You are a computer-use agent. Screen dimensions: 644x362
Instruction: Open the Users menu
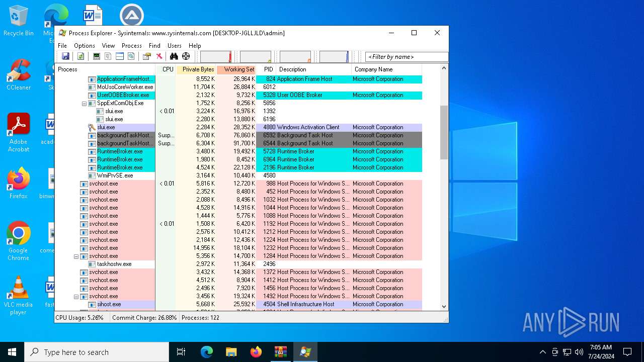tap(175, 45)
